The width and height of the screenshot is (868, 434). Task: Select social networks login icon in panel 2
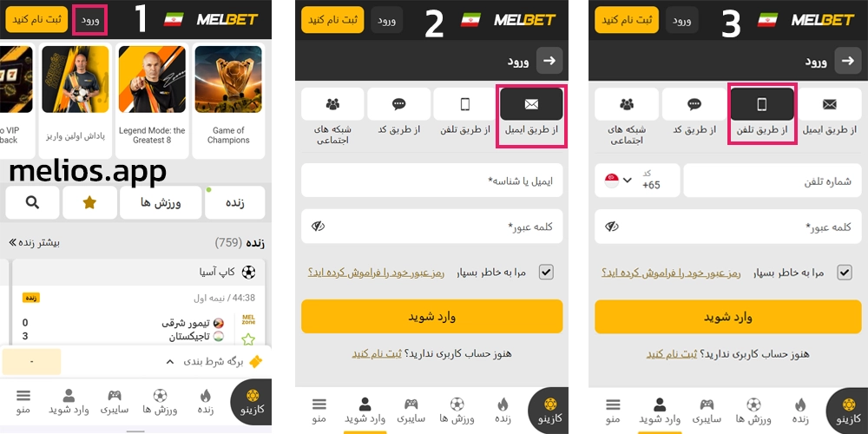pyautogui.click(x=332, y=103)
